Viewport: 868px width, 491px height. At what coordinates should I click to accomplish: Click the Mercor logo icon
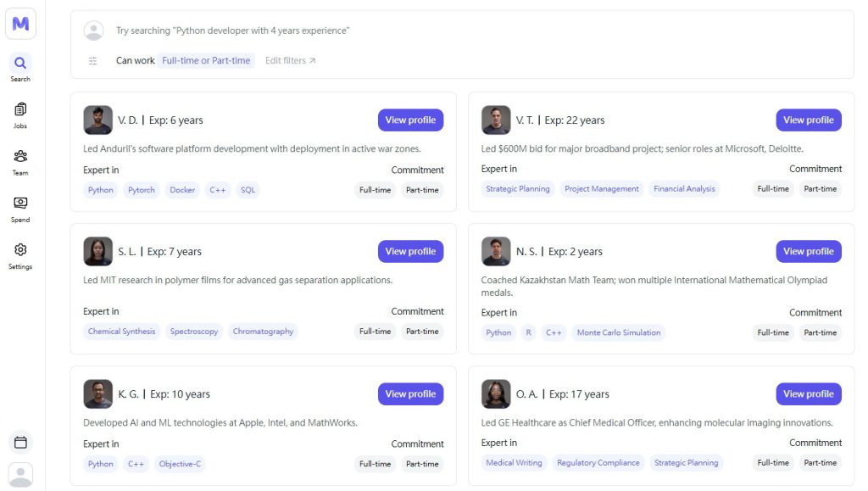point(20,24)
